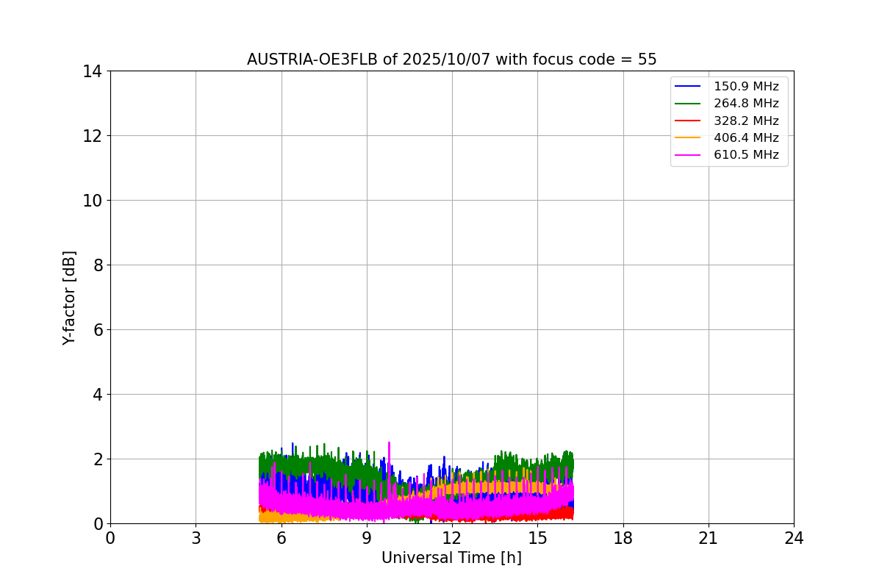The height and width of the screenshot is (588, 882).
Task: Click the green legend line swatch
Action: [687, 104]
